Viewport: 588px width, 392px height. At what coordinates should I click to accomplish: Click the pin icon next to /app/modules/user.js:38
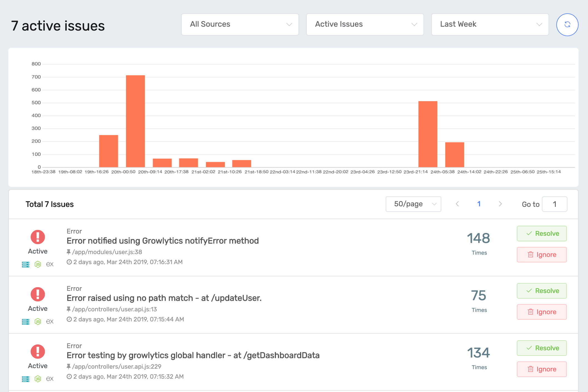(x=69, y=252)
